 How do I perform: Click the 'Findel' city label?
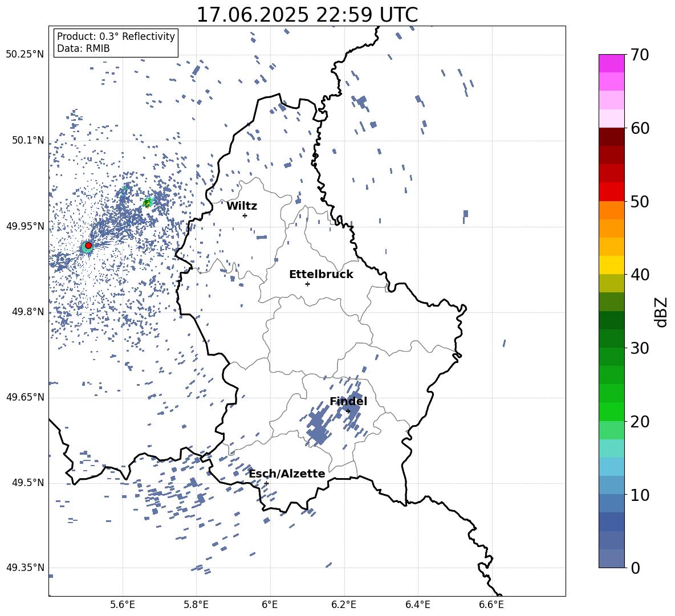click(348, 401)
